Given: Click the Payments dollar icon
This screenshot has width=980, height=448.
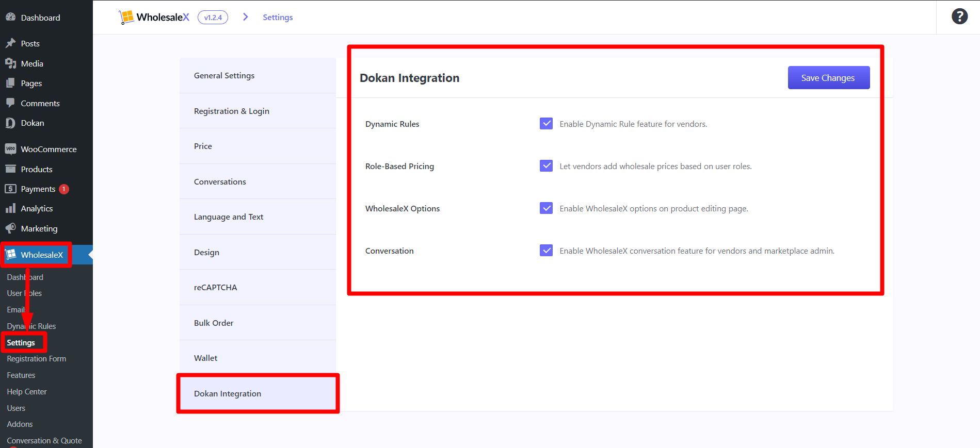Looking at the screenshot, I should tap(10, 189).
